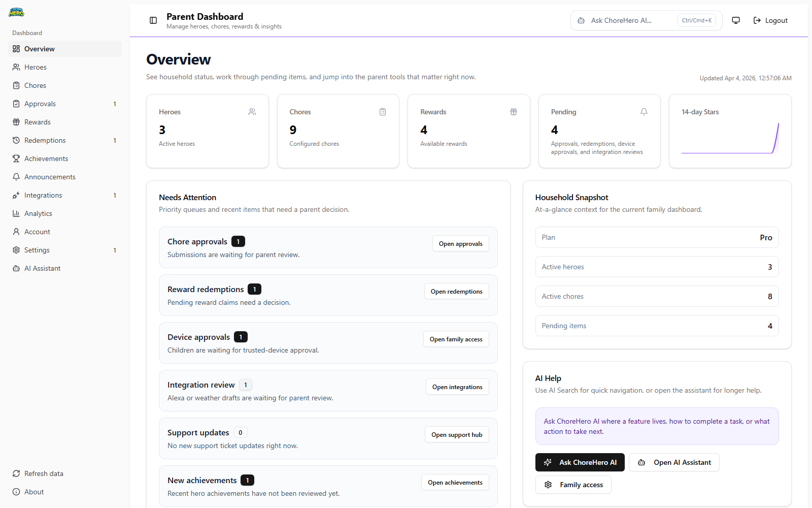The image size is (812, 508).
Task: Select the Heroes icon in the sidebar
Action: [x=17, y=67]
